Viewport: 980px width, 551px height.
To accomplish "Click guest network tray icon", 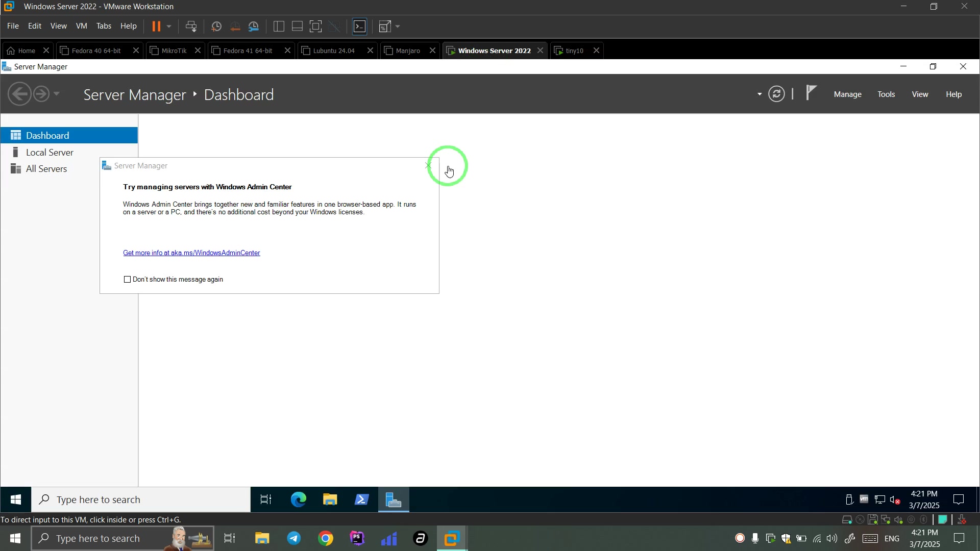I will 879,500.
